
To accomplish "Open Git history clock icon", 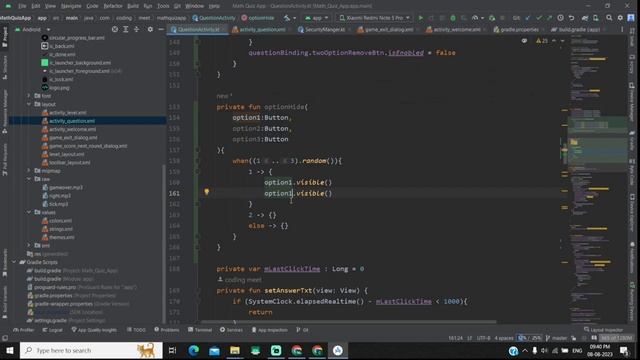I will coord(560,18).
